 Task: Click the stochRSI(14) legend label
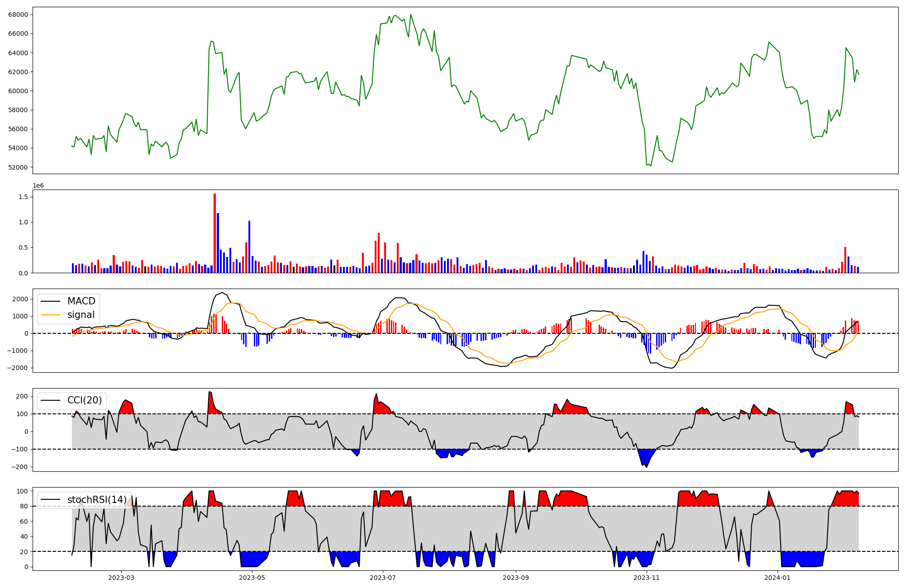tap(97, 500)
